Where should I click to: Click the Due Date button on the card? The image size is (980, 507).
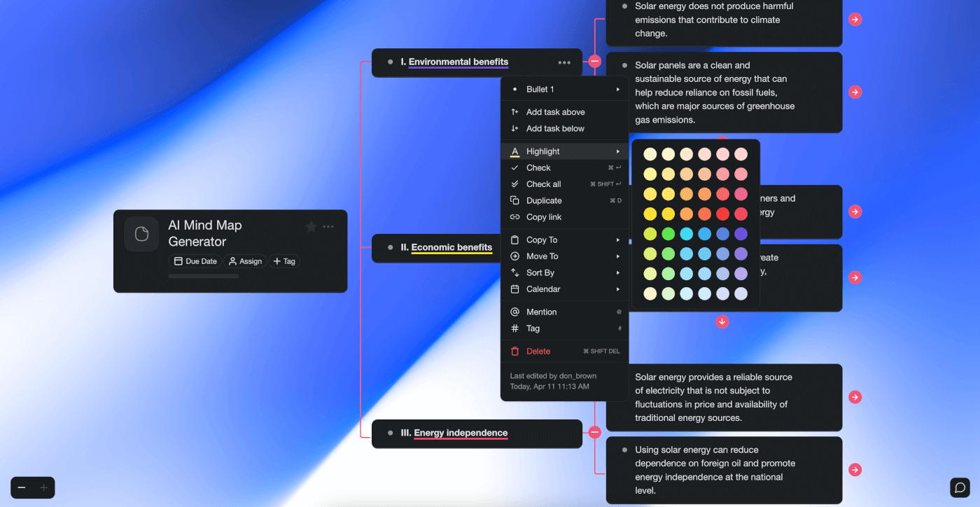(195, 261)
